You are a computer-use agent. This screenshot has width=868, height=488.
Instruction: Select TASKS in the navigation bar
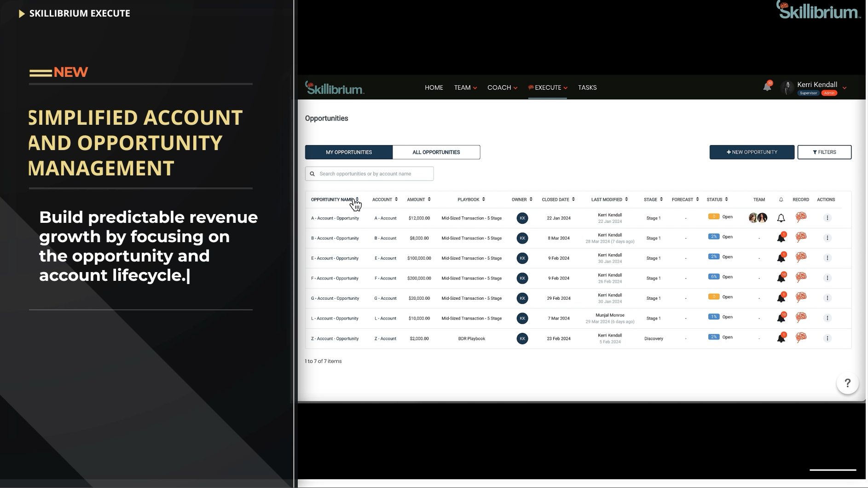coord(587,87)
